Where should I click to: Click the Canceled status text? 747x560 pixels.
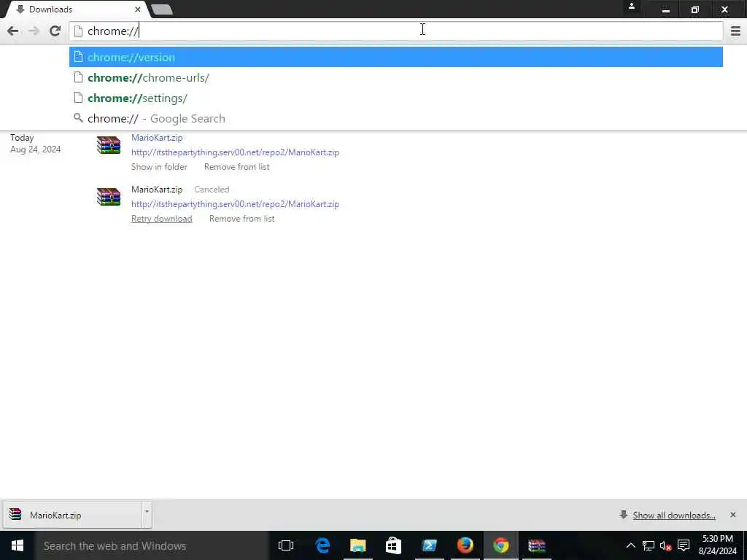click(x=212, y=190)
